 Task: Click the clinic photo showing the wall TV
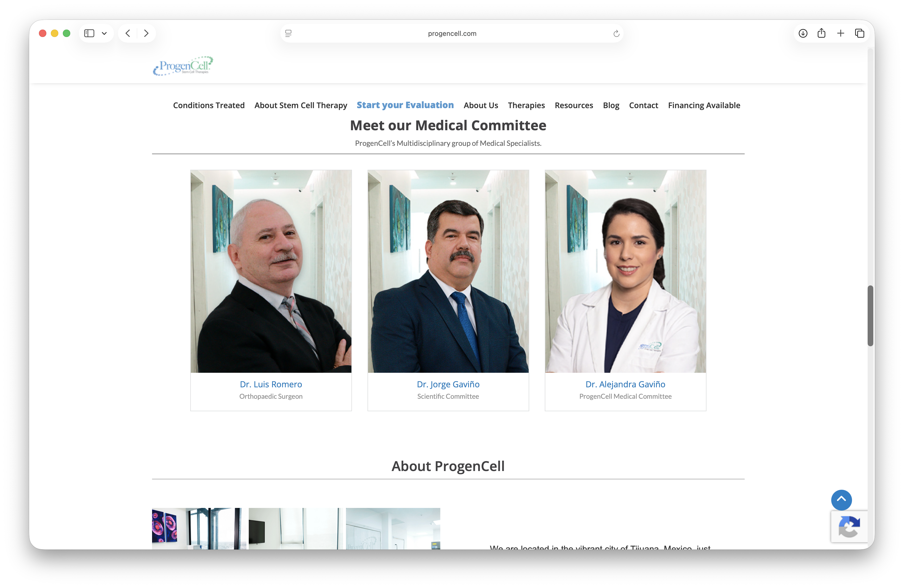[x=296, y=528]
